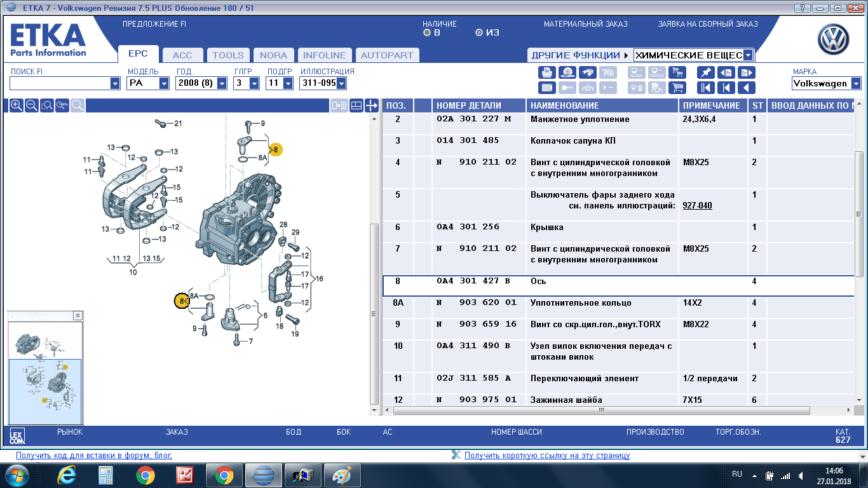Screen dimensions: 868x488
Task: Click the yellow position 8 marker near top
Action: pos(275,150)
